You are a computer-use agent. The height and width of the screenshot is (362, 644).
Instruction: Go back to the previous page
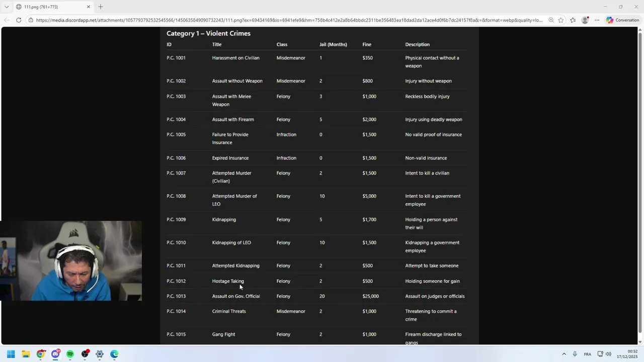(7, 20)
